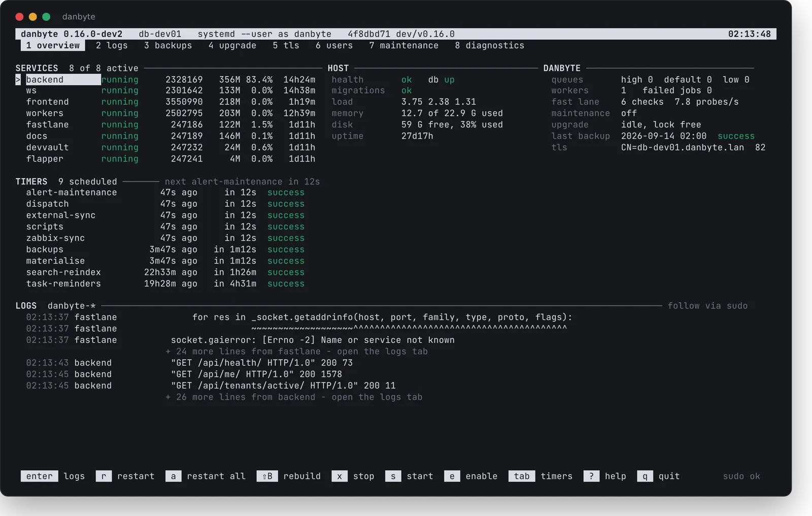The image size is (812, 516).
Task: Click the scripts timer row
Action: 165,227
